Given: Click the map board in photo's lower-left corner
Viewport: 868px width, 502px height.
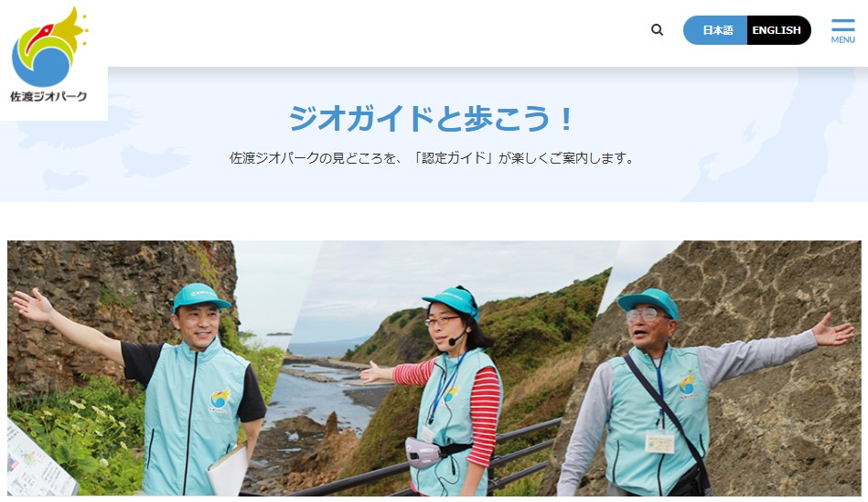Looking at the screenshot, I should [38, 461].
